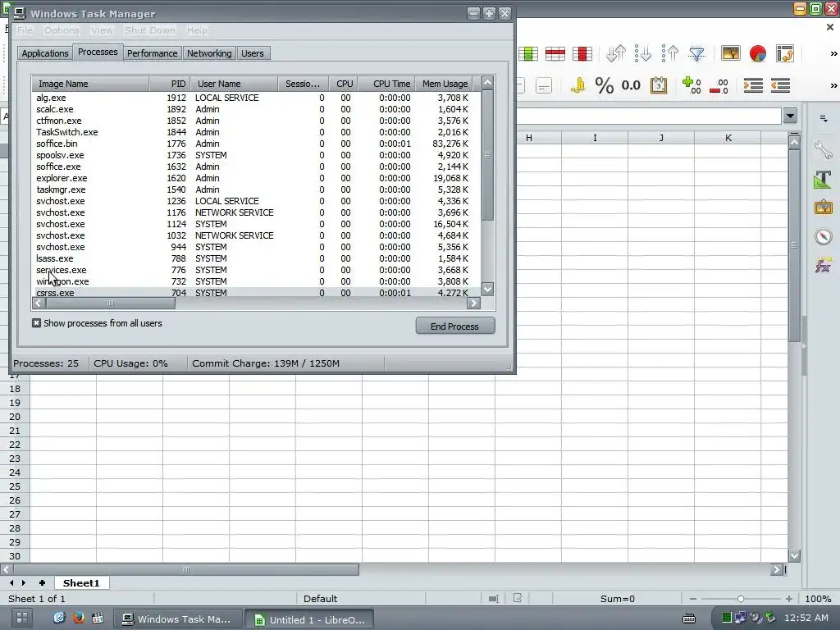
Task: Click the Delete Columns red icon in Calc
Action: point(582,53)
